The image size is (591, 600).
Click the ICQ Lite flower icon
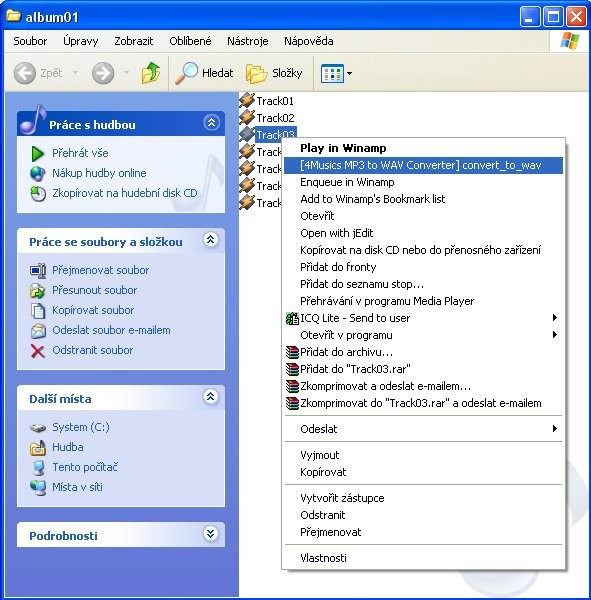coord(292,318)
